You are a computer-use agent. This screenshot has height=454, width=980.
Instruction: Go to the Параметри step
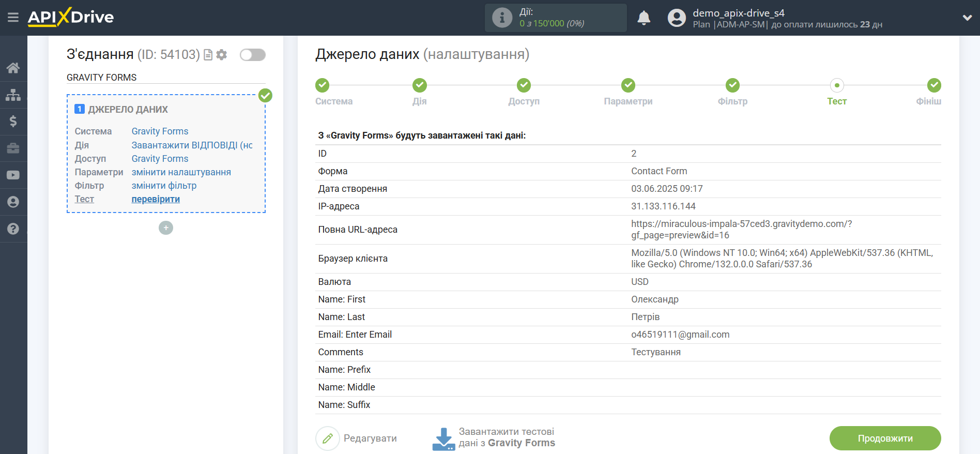click(x=629, y=85)
